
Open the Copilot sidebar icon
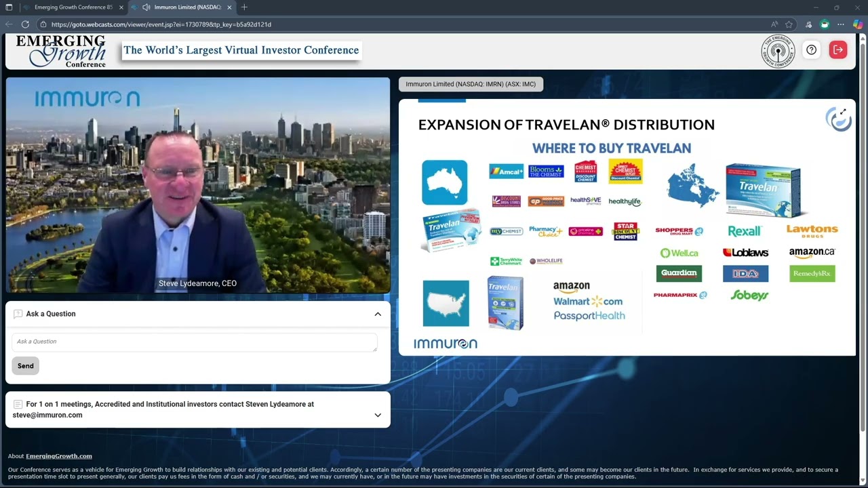click(x=858, y=24)
